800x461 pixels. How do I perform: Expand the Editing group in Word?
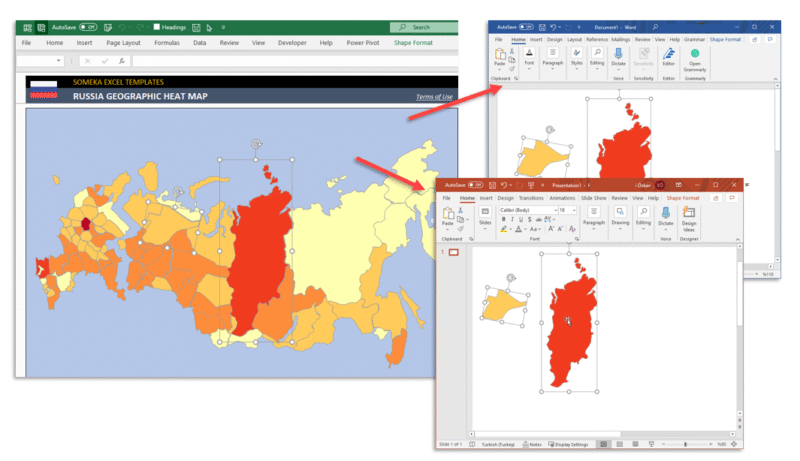[597, 57]
